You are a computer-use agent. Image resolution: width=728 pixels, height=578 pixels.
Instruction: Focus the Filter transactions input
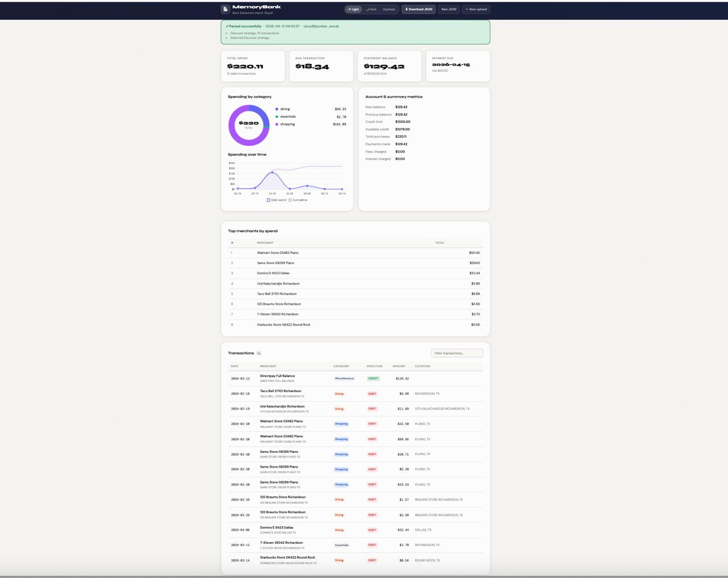(x=457, y=353)
